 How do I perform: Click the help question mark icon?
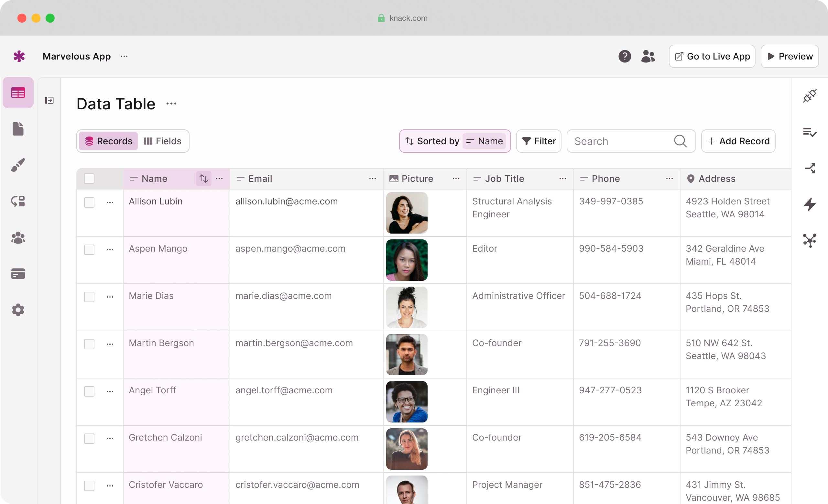[x=625, y=56]
